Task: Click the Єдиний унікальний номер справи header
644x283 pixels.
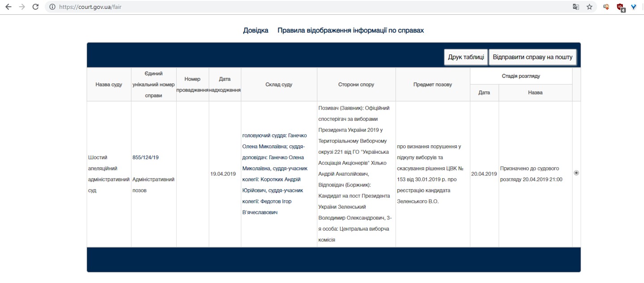Action: [x=153, y=84]
